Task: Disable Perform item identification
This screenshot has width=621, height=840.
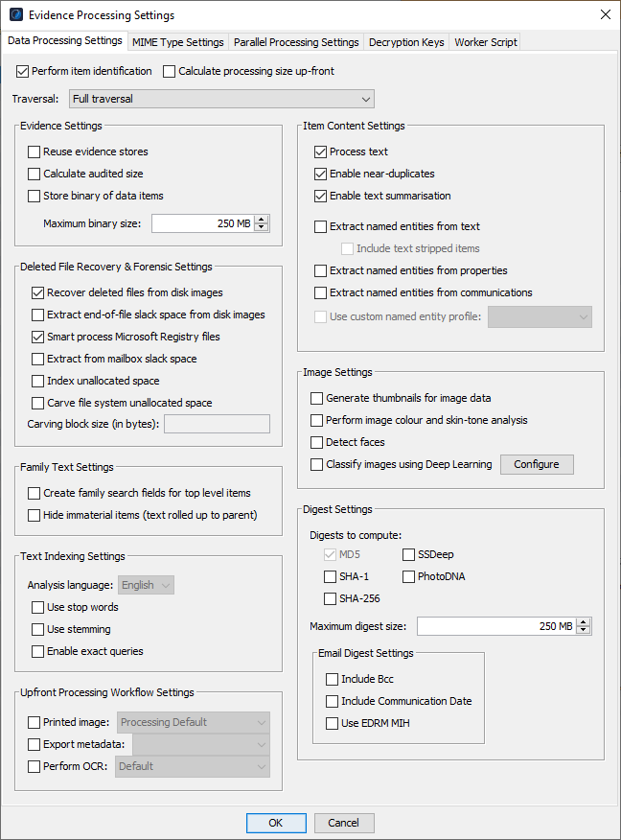Action: [x=22, y=71]
